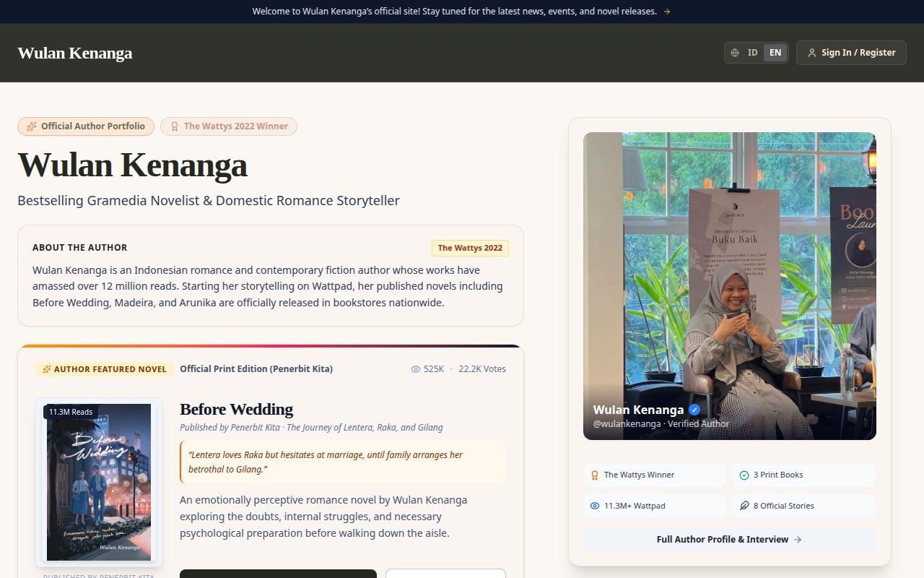The image size is (924, 578).
Task: Click "@wulankenanga · Verified Author" handle
Action: click(x=661, y=424)
